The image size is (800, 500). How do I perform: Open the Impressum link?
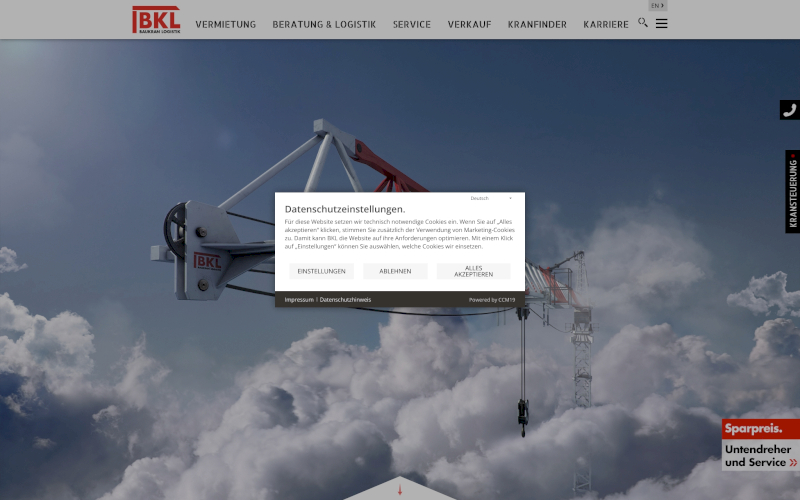298,299
